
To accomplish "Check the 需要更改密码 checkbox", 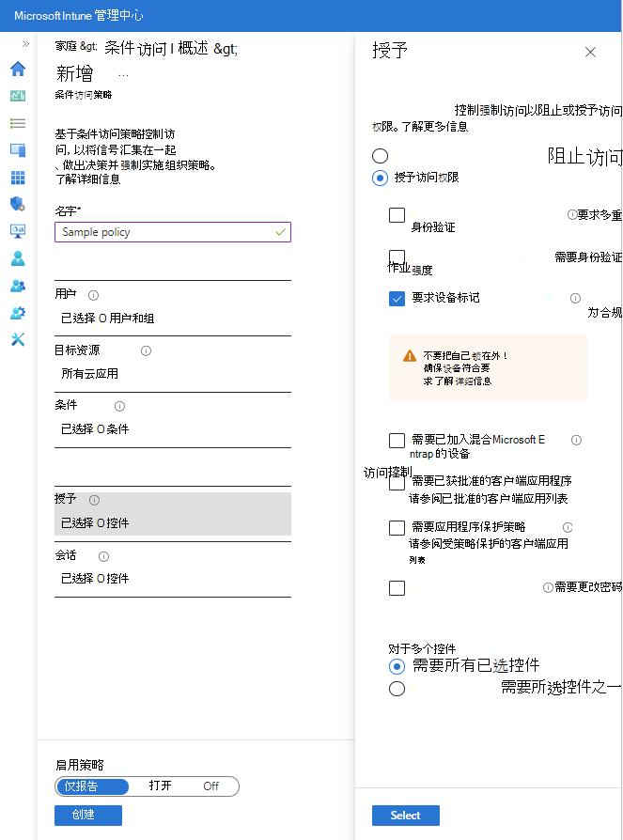I will (397, 587).
